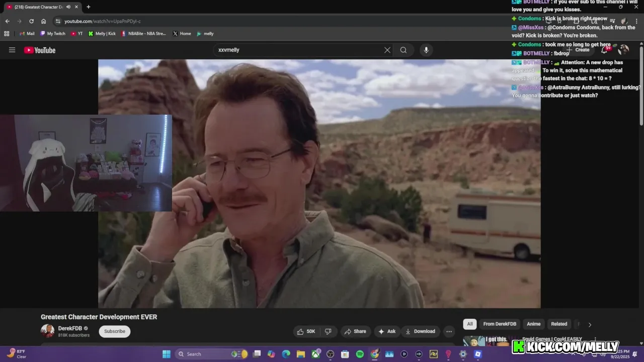This screenshot has height=362, width=644.
Task: Open more actions ellipsis menu
Action: click(x=449, y=331)
